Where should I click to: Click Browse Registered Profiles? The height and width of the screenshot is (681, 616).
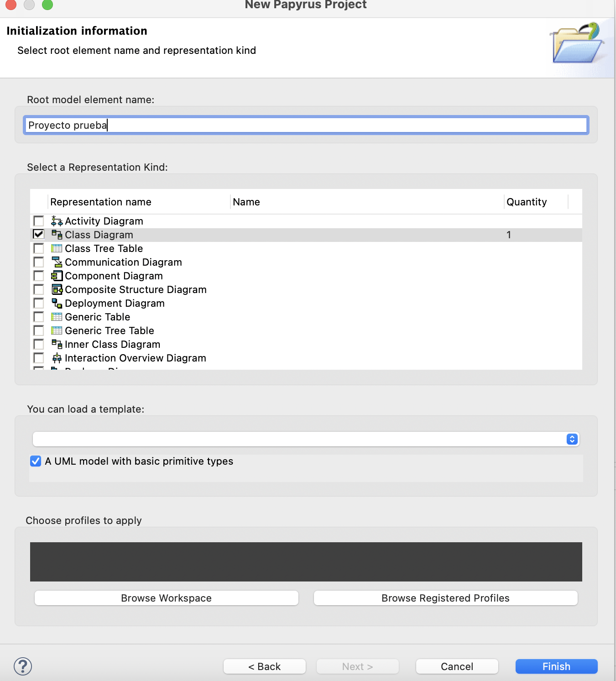pyautogui.click(x=445, y=598)
